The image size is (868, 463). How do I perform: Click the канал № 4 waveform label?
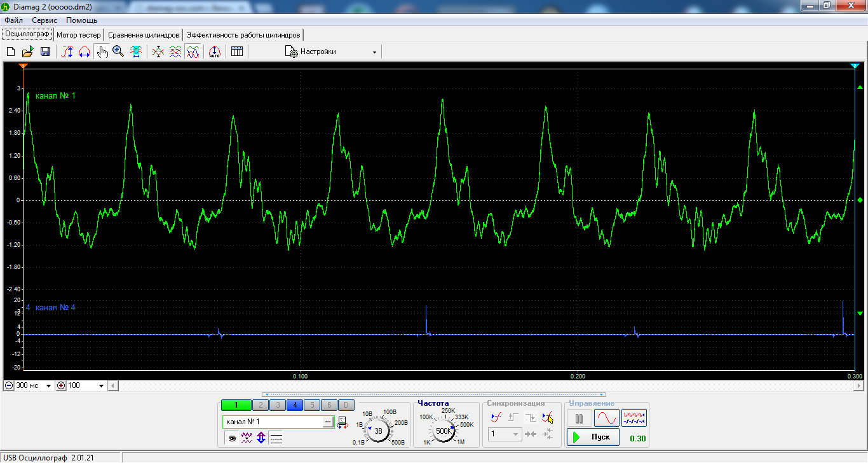(x=55, y=308)
